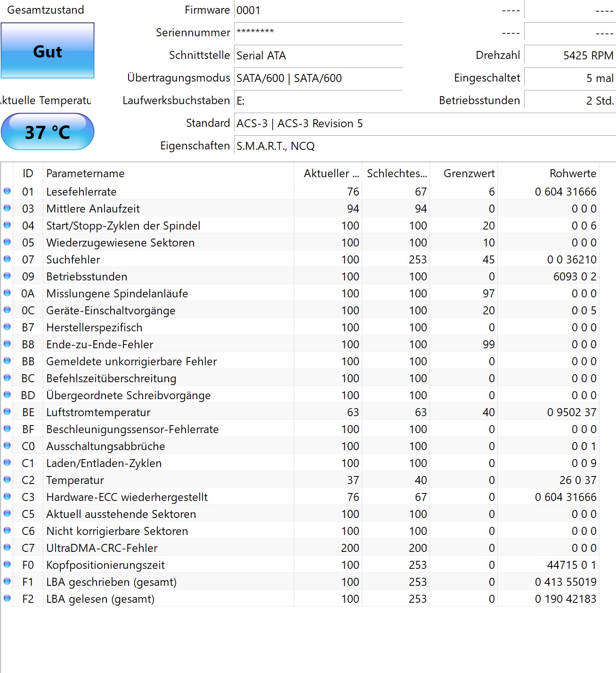Click the 37 °C temperature button
Viewport: 616px width, 673px height.
pyautogui.click(x=48, y=131)
